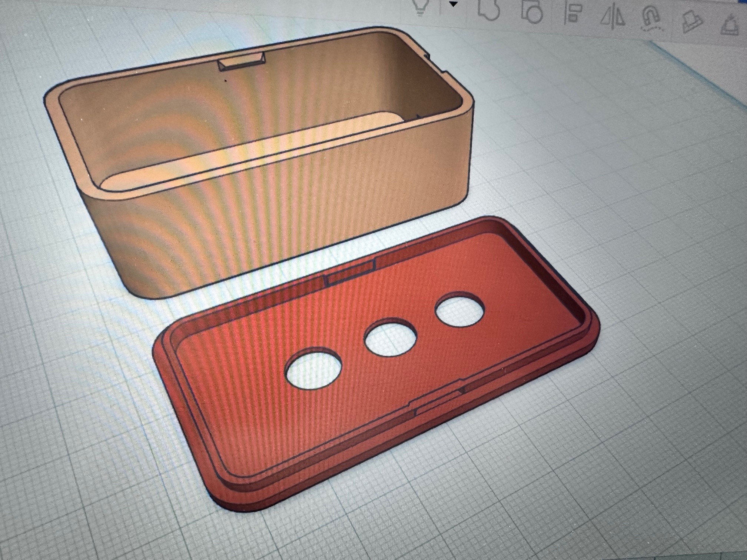
Task: Click the Ungroup shapes tool
Action: [532, 12]
